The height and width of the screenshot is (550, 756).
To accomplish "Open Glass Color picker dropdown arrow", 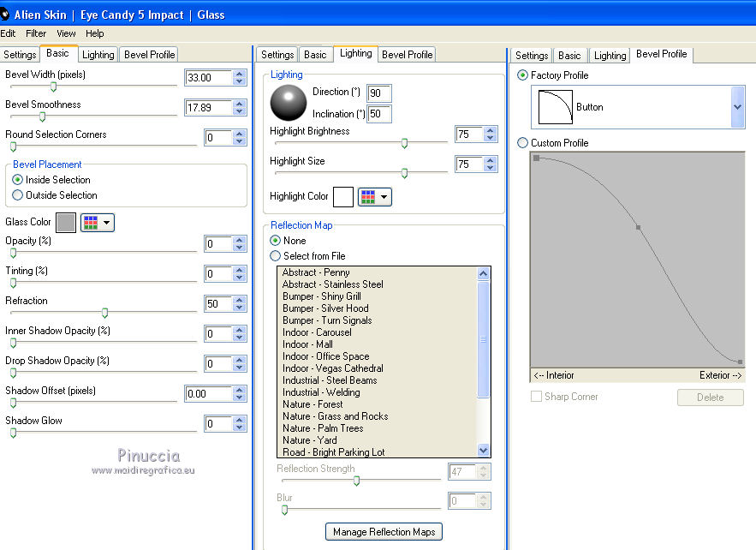I will click(106, 223).
